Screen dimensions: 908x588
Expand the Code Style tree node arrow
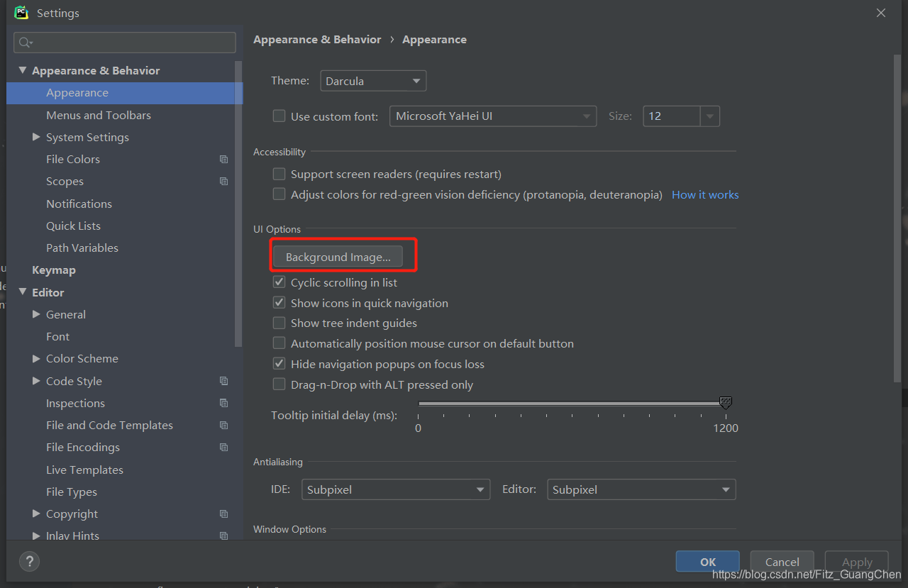pos(36,381)
